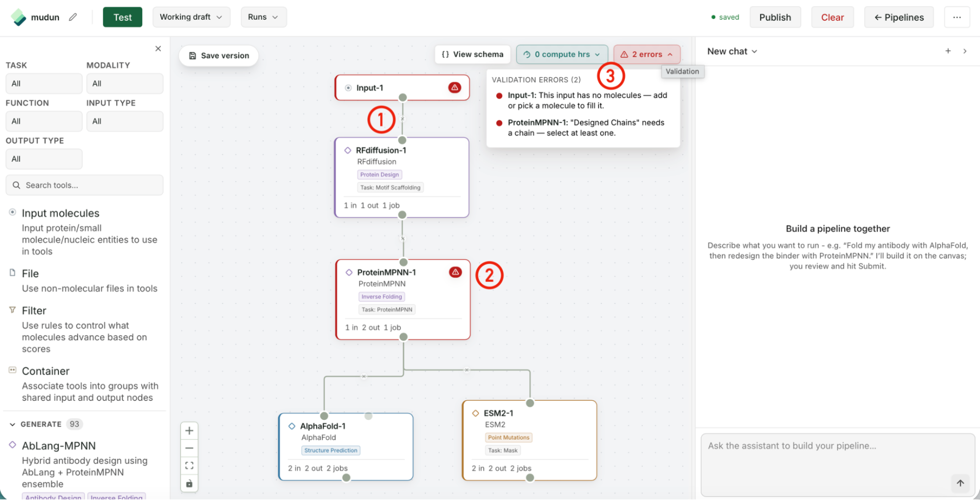Collapse the chat panel with arrow
This screenshot has width=980, height=500.
[965, 51]
